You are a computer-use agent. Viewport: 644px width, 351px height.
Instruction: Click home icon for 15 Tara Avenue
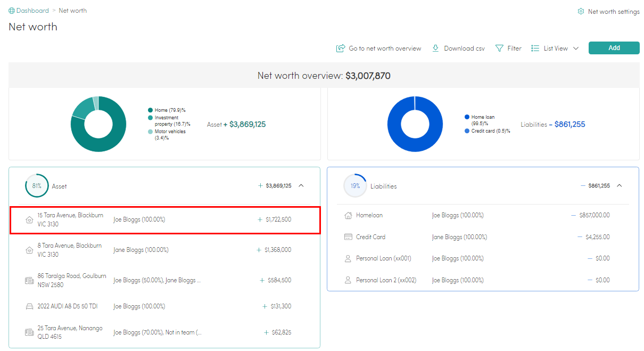tap(29, 220)
